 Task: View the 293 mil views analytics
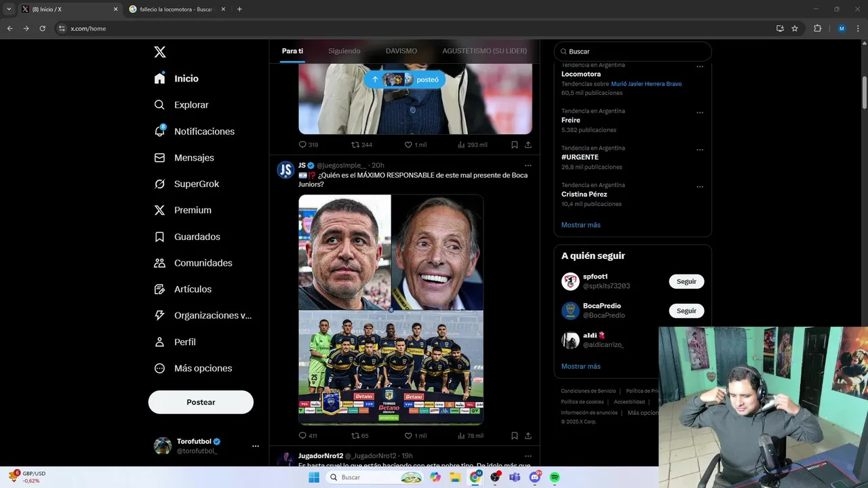tap(473, 144)
